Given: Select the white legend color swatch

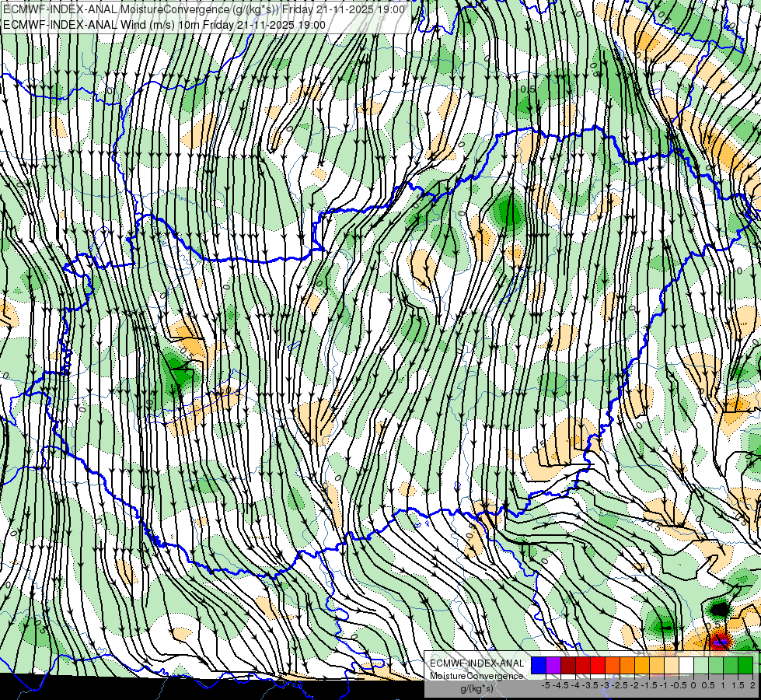Looking at the screenshot, I should pos(686,666).
